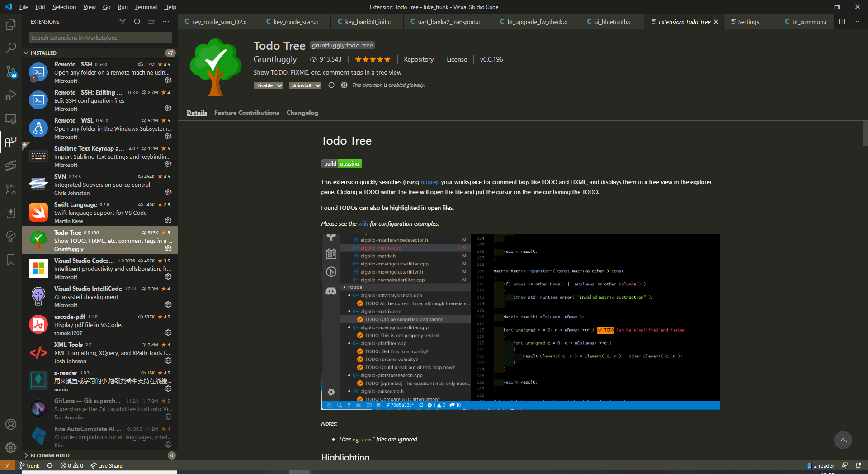Open the SVN activity bar view
868x474 pixels.
11,166
